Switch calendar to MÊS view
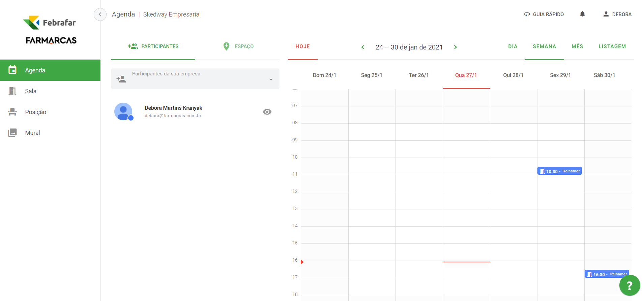This screenshot has width=644, height=301. click(577, 46)
